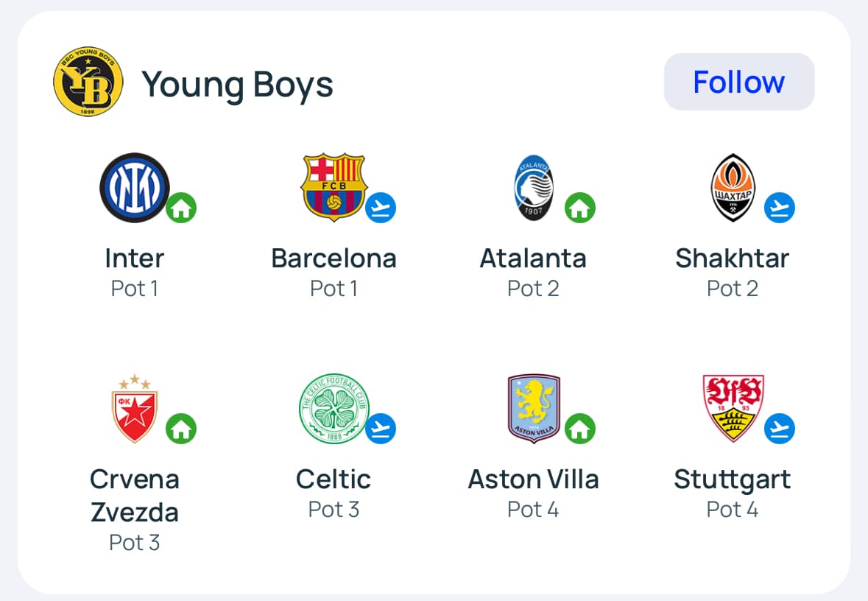Click the green home icon beside Inter

pyautogui.click(x=181, y=209)
